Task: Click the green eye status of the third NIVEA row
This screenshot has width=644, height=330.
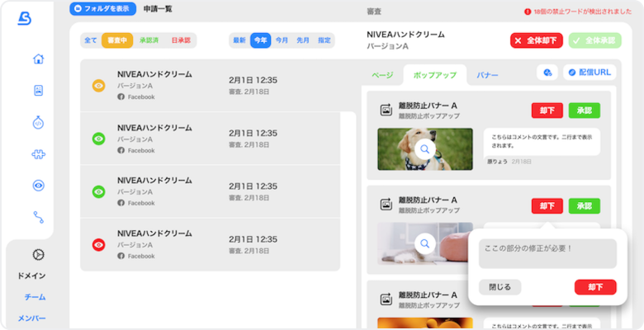Action: pyautogui.click(x=98, y=191)
